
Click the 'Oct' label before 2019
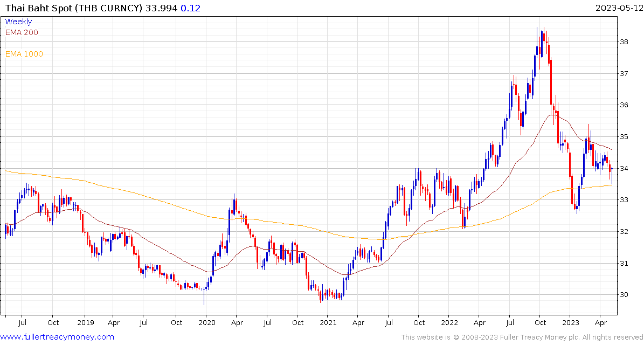click(53, 323)
